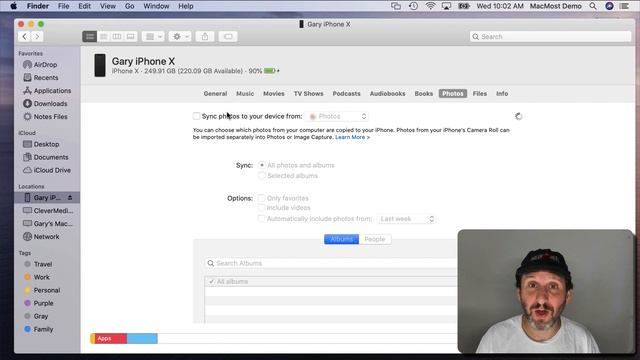The height and width of the screenshot is (360, 640).
Task: Check Automatically include photos from
Action: (261, 219)
